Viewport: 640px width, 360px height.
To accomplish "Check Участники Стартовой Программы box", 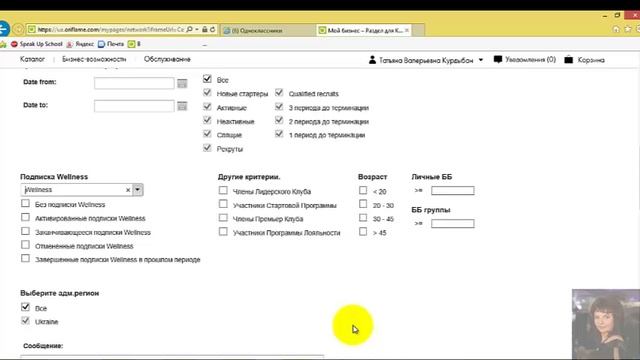I will click(223, 204).
